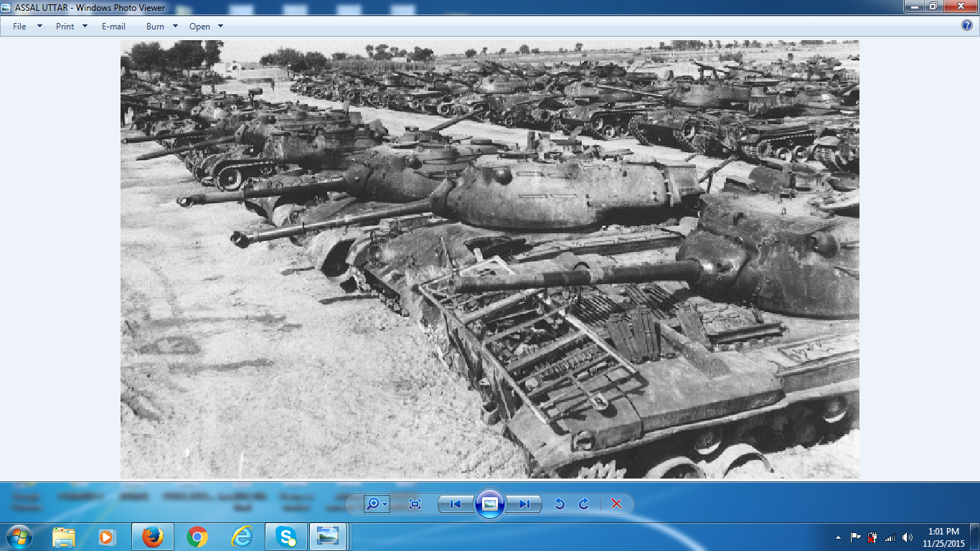Image resolution: width=980 pixels, height=551 pixels.
Task: Click the battery power plug tray icon
Action: (872, 537)
